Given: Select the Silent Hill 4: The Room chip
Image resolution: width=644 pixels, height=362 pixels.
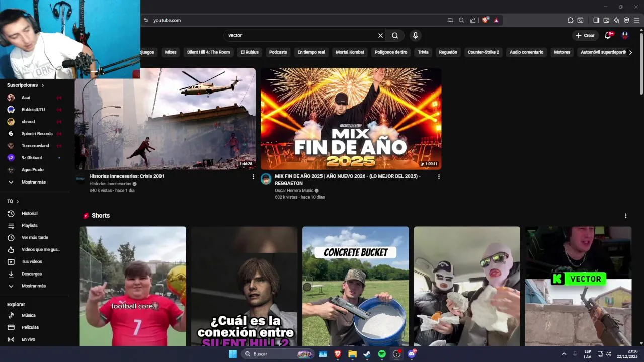Looking at the screenshot, I should tap(208, 52).
